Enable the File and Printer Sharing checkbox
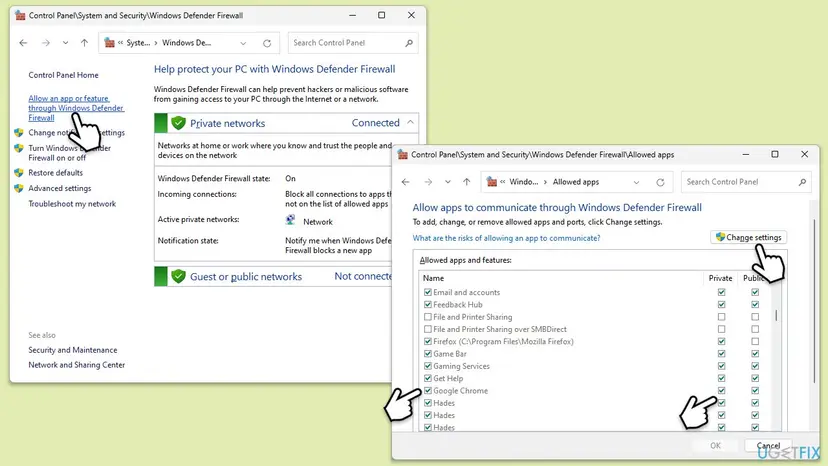Screen dimensions: 828x466 428,317
